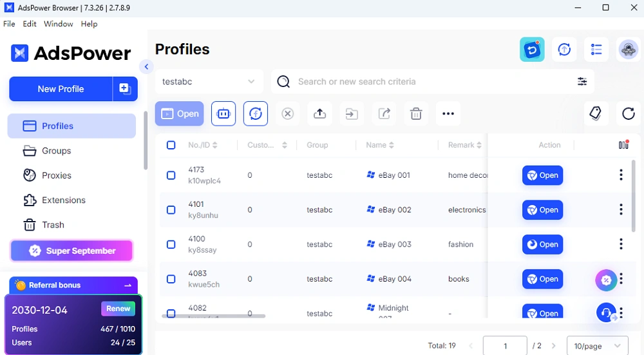Click the teal synchronizer icon in the header
Viewport: 644px width, 355px height.
(x=532, y=50)
